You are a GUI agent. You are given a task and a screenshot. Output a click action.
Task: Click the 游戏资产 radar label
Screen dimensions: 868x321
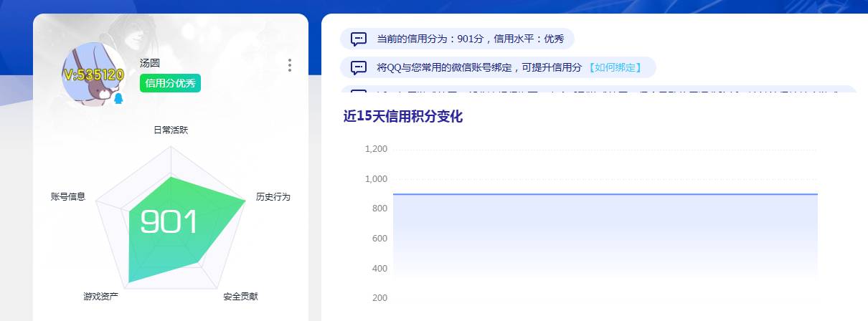pyautogui.click(x=100, y=296)
